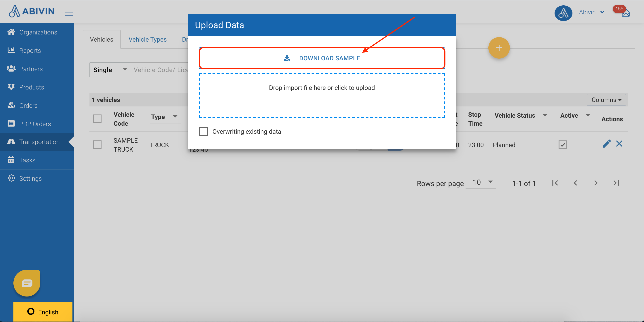Click the hamburger menu icon
Screen dimensions: 644x322
(x=69, y=13)
